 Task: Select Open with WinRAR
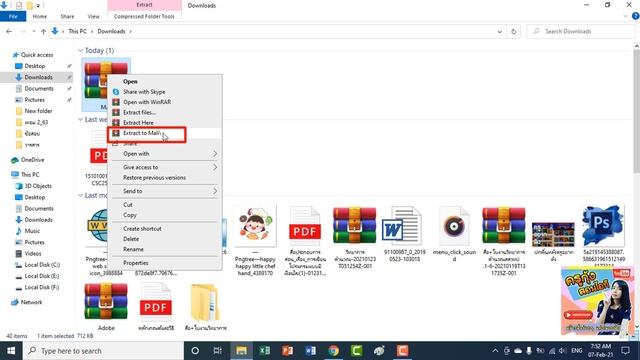click(147, 102)
